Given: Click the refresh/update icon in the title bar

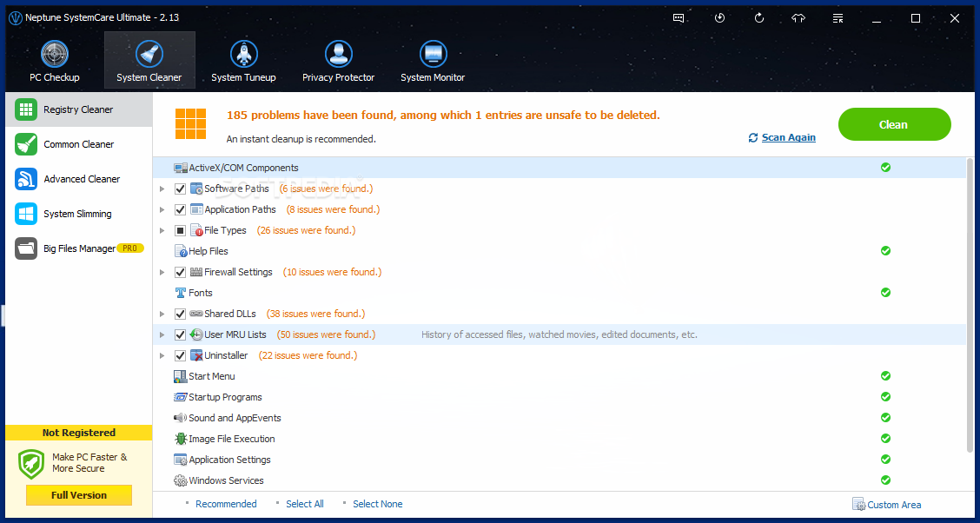Looking at the screenshot, I should click(x=759, y=18).
